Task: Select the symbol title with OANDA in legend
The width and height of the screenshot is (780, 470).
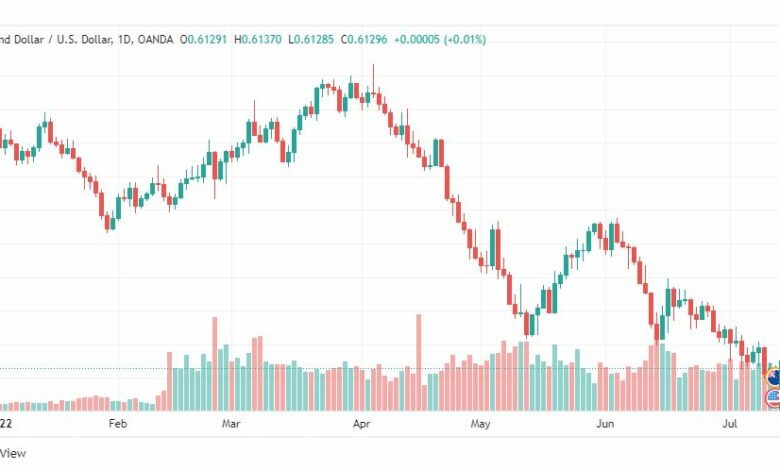Action: click(87, 39)
